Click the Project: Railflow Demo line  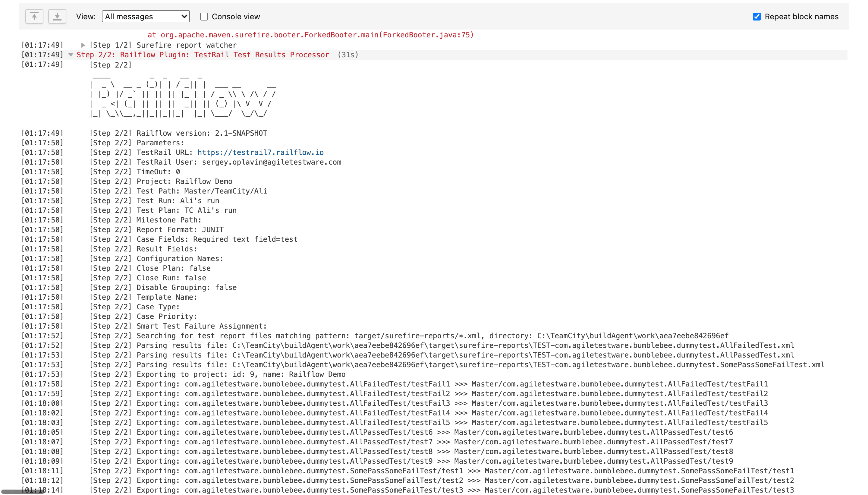184,181
